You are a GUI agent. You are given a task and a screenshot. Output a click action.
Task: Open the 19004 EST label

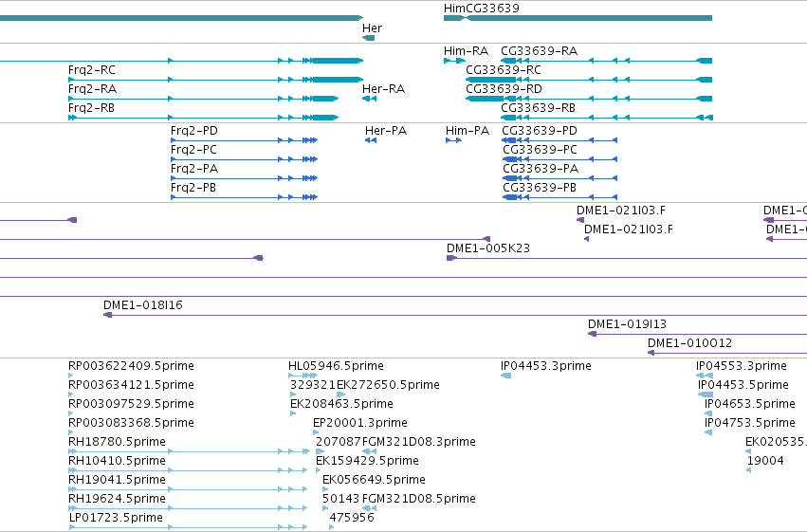click(x=765, y=461)
